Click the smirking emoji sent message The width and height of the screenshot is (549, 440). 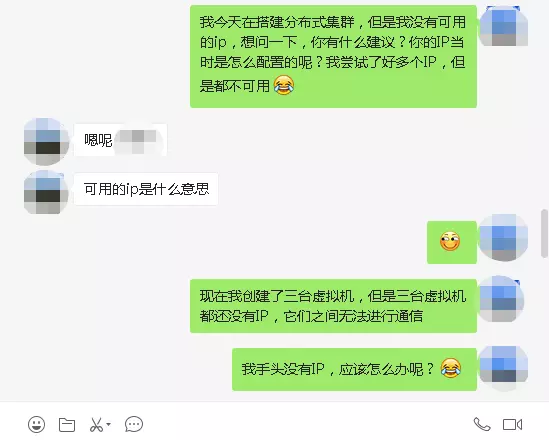coord(452,242)
